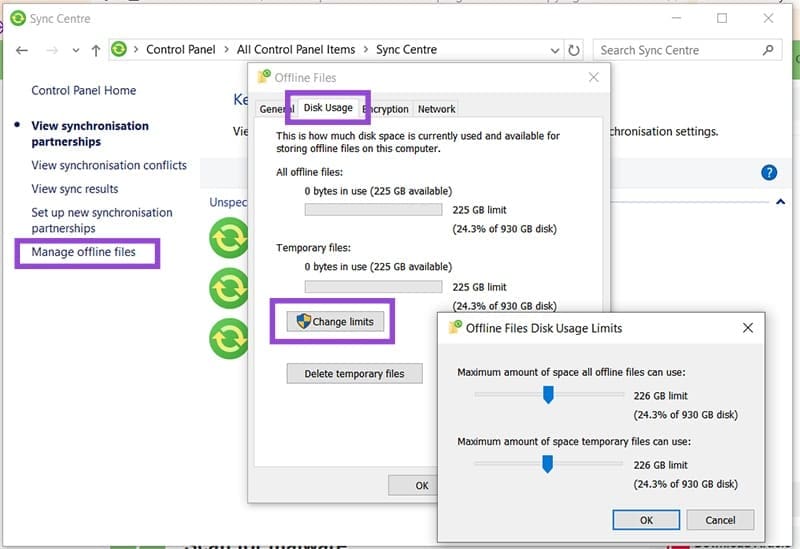Click the Forward arrow in Sync Centre

pos(52,50)
